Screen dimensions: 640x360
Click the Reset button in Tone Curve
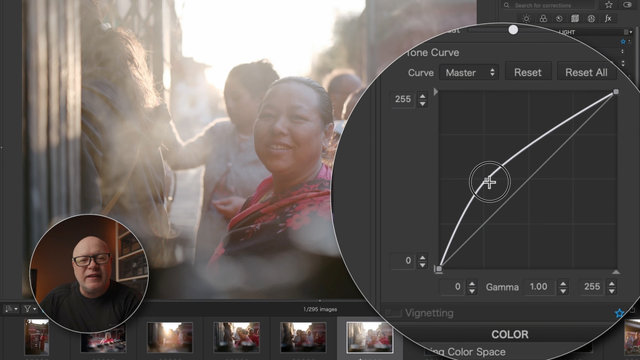coord(528,72)
